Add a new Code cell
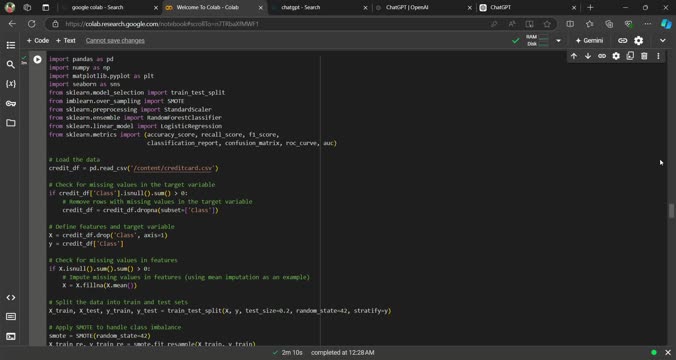 pyautogui.click(x=38, y=41)
